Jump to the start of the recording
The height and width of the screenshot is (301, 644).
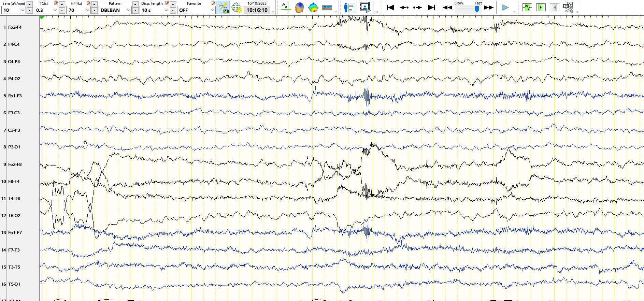(x=390, y=7)
